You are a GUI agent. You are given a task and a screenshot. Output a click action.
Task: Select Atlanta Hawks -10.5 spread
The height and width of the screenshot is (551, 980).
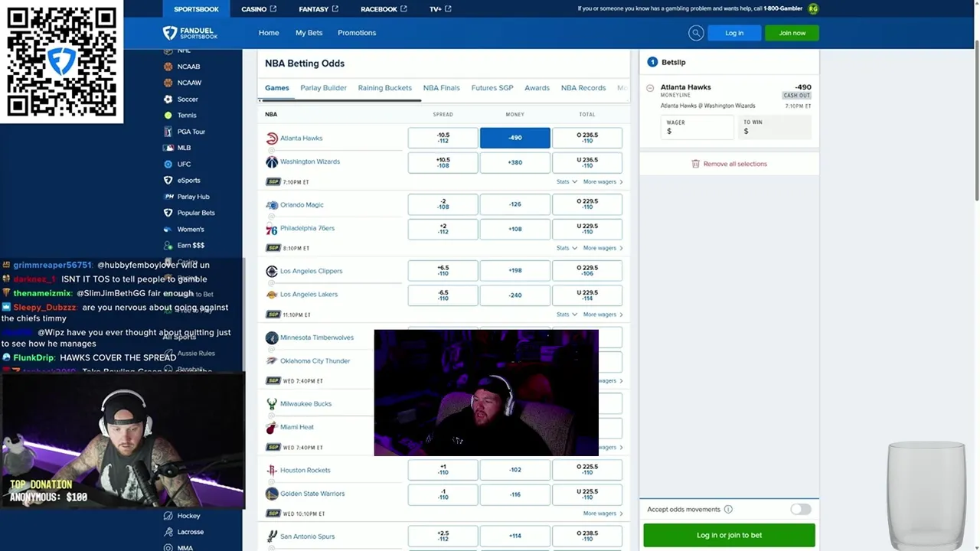443,138
